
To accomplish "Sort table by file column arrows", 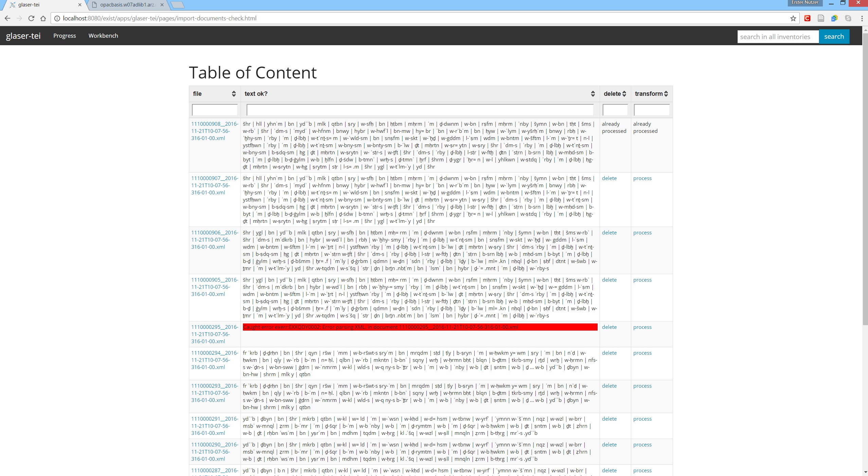I will tap(234, 94).
